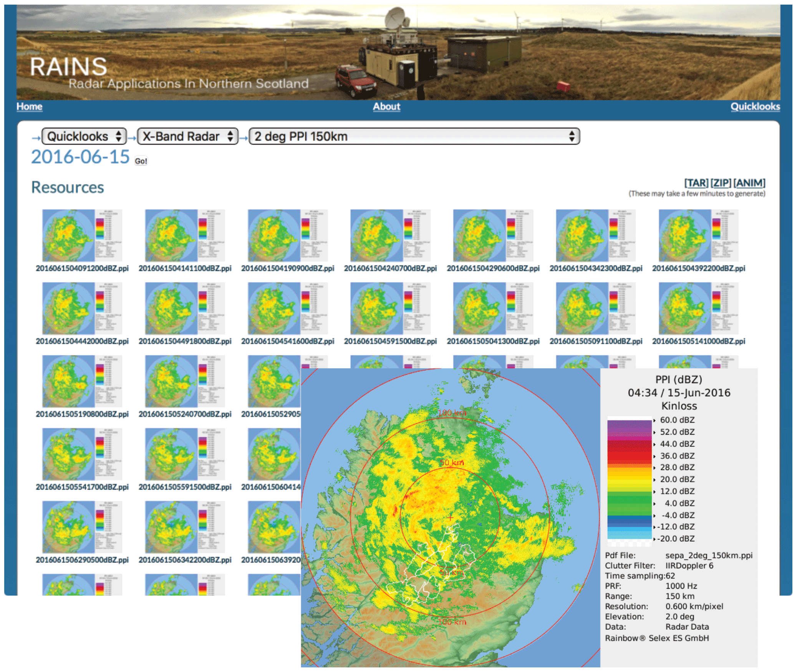Viewport: 797px width, 672px height.
Task: Open thumbnail 2016061504091200dBZ.ppi
Action: point(82,236)
